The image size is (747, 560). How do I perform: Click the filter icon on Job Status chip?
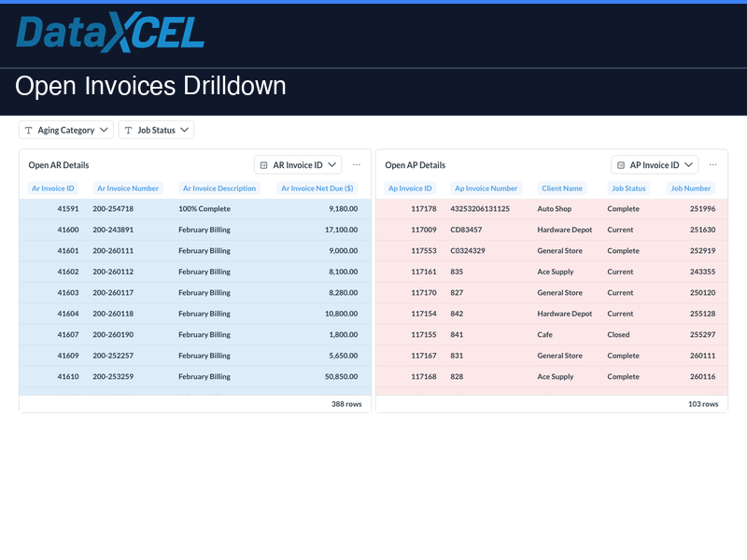[128, 131]
